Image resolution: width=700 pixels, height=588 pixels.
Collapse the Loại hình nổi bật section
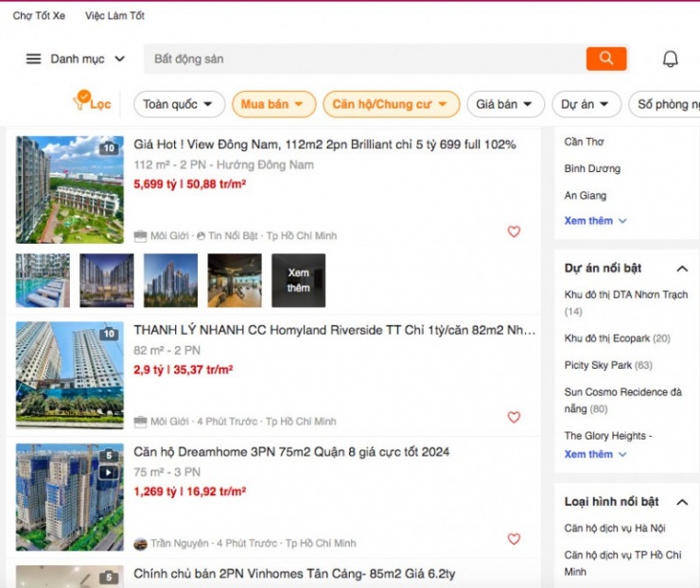(x=681, y=502)
